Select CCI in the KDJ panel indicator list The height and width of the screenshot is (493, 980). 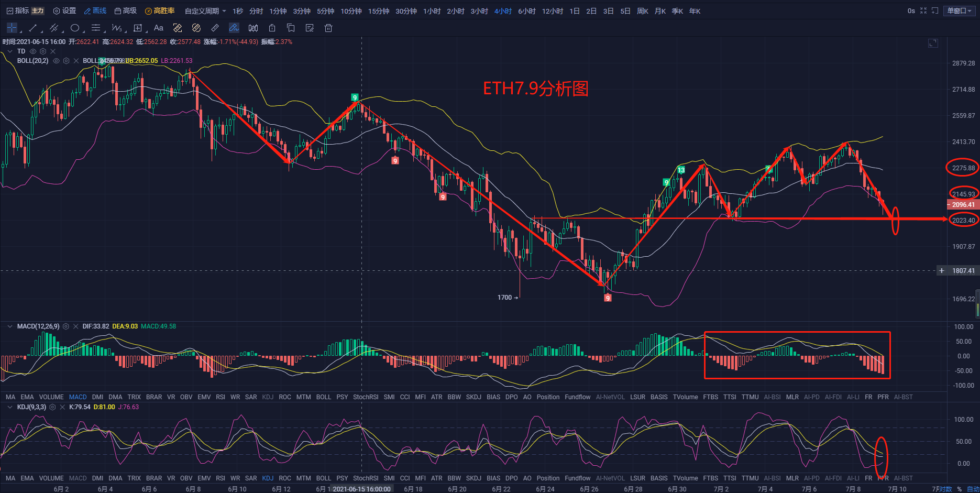[405, 478]
